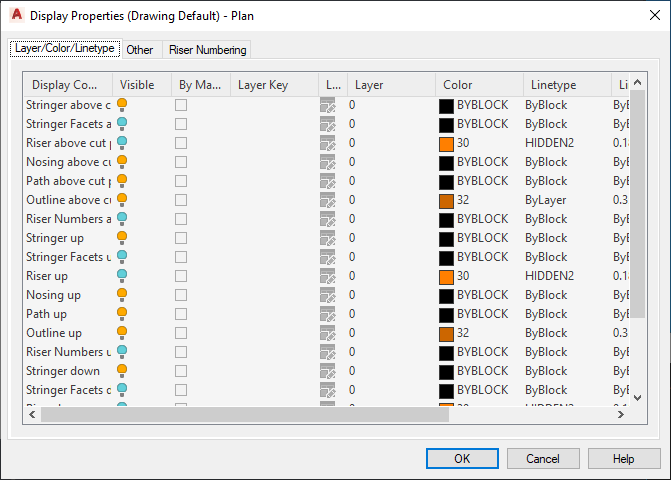Enable By Material checkbox for Path up
This screenshot has width=671, height=480.
coord(181,314)
